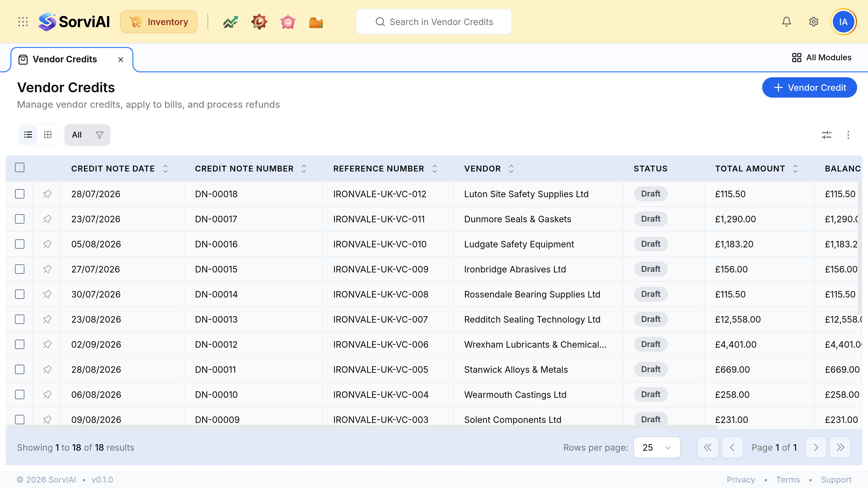
Task: Open credit note DN-00009
Action: pyautogui.click(x=217, y=420)
